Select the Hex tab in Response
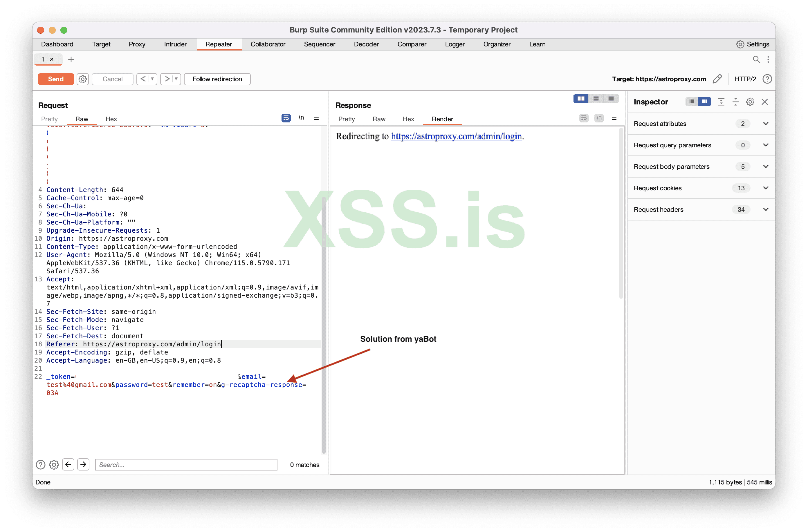 [x=408, y=119]
